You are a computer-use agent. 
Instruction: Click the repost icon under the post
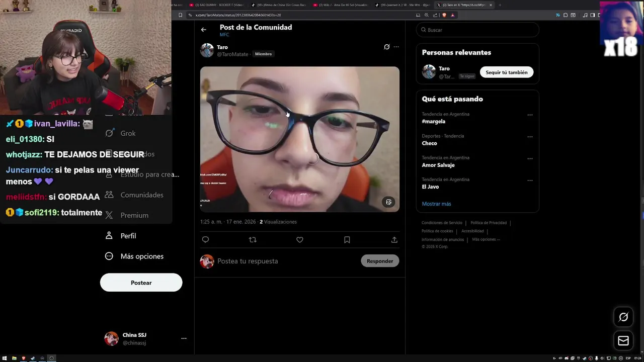coord(253,240)
